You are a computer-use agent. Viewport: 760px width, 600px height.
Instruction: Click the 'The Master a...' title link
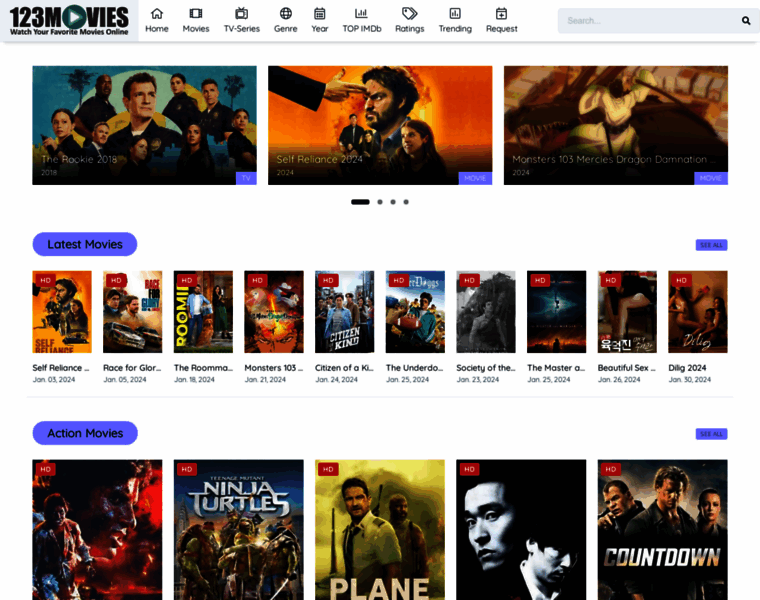(556, 368)
